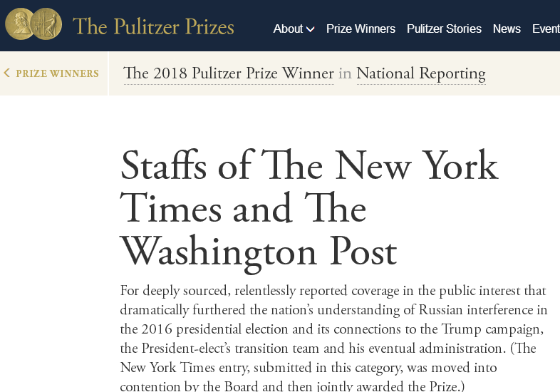Image resolution: width=560 pixels, height=392 pixels.
Task: Open Prize Winners in top navigation
Action: tap(361, 29)
